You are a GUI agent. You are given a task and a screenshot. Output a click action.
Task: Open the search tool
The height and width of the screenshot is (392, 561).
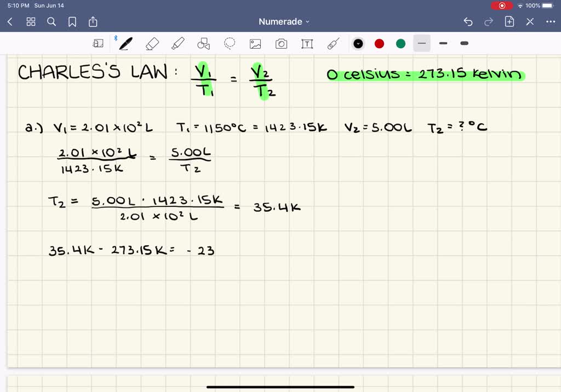pos(51,21)
